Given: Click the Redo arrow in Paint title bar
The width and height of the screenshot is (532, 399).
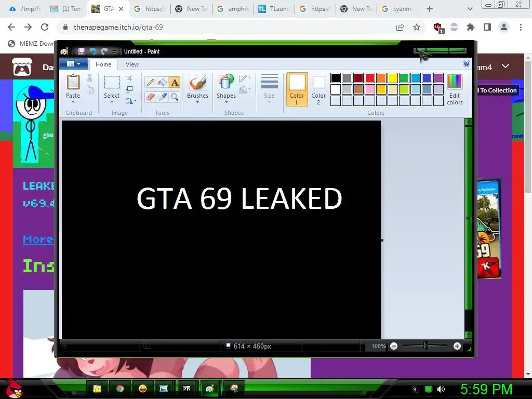Looking at the screenshot, I should click(104, 51).
